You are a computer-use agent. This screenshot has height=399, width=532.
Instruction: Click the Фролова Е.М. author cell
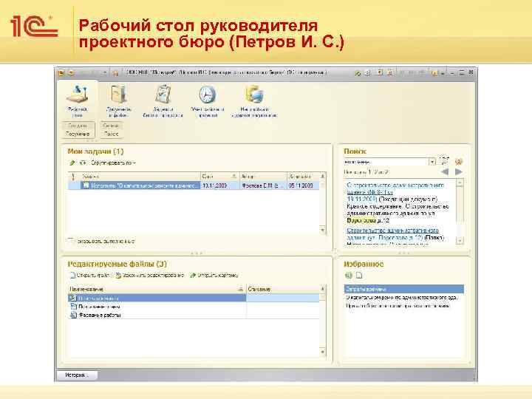263,185
